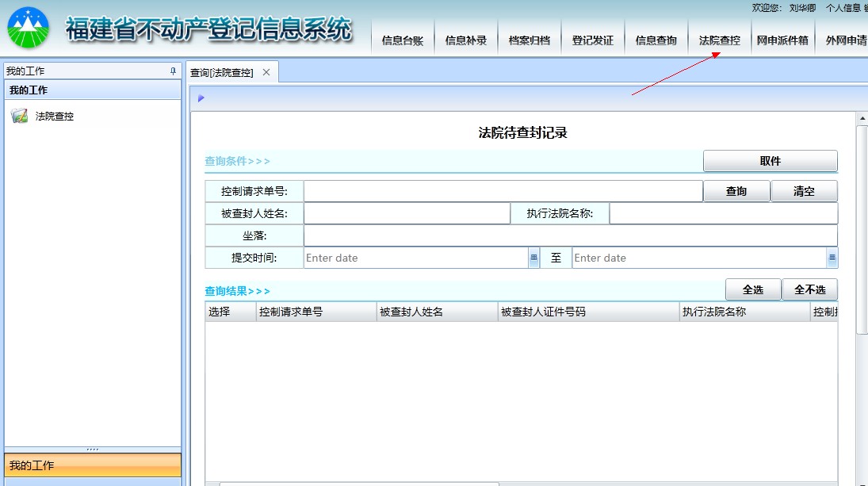Click the 控制请求单号 input field

(x=503, y=191)
